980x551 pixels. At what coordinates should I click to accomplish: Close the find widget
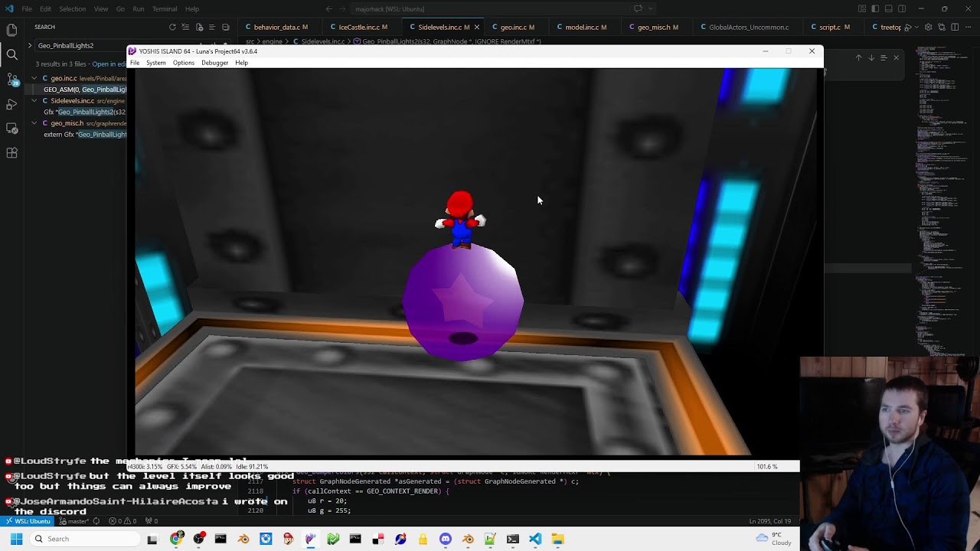[x=896, y=57]
